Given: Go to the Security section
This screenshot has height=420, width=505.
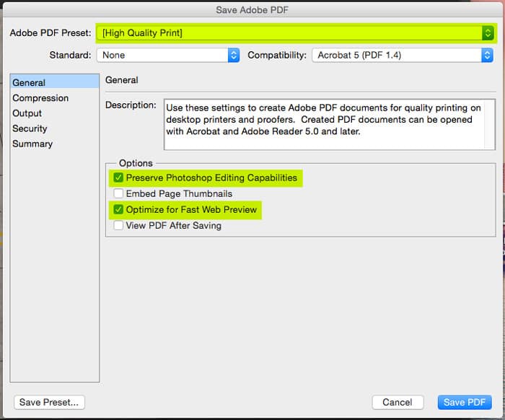Looking at the screenshot, I should pos(30,128).
